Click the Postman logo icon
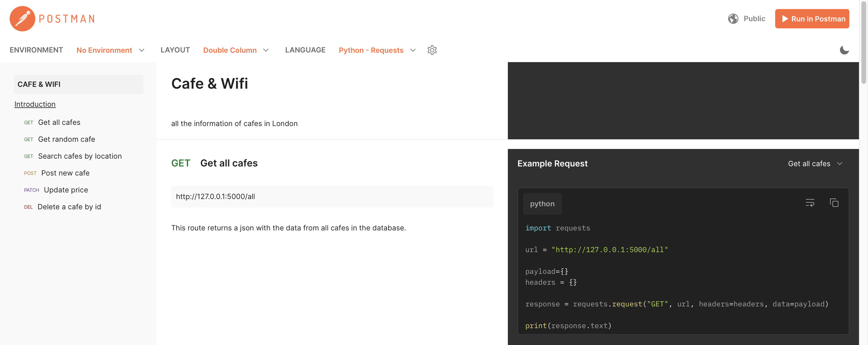Viewport: 868px width, 345px height. coord(22,19)
